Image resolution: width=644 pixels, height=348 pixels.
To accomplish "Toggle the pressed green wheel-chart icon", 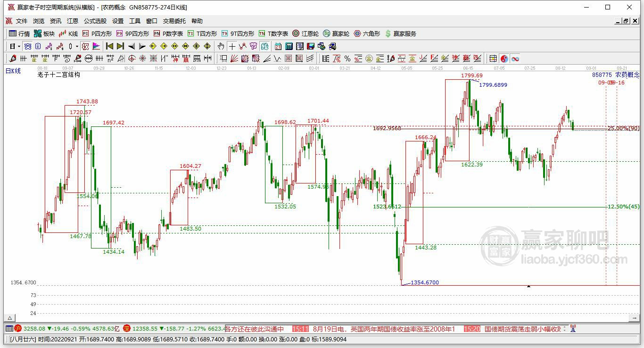I will click(x=264, y=46).
